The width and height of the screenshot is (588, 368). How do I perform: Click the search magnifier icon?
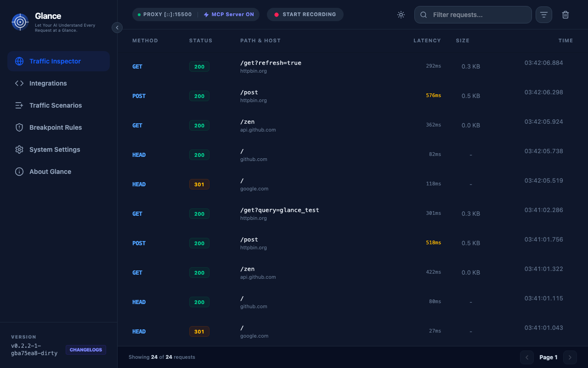point(424,15)
